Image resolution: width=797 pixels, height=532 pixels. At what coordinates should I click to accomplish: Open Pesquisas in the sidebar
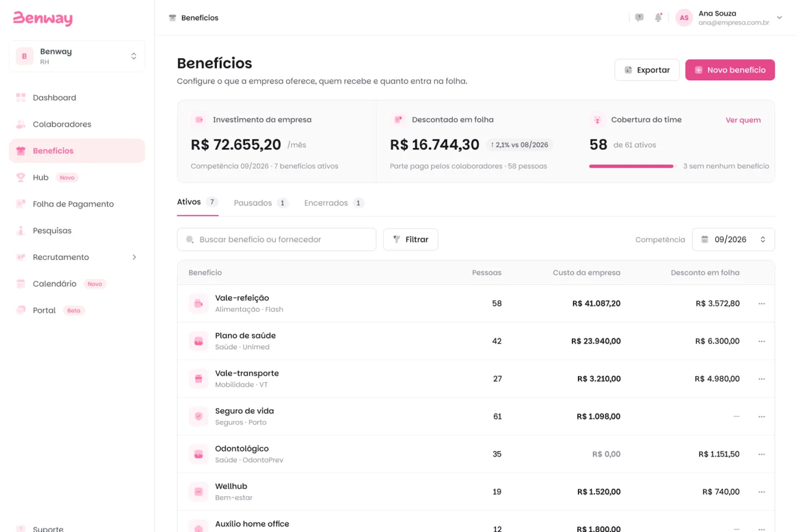pos(77,230)
